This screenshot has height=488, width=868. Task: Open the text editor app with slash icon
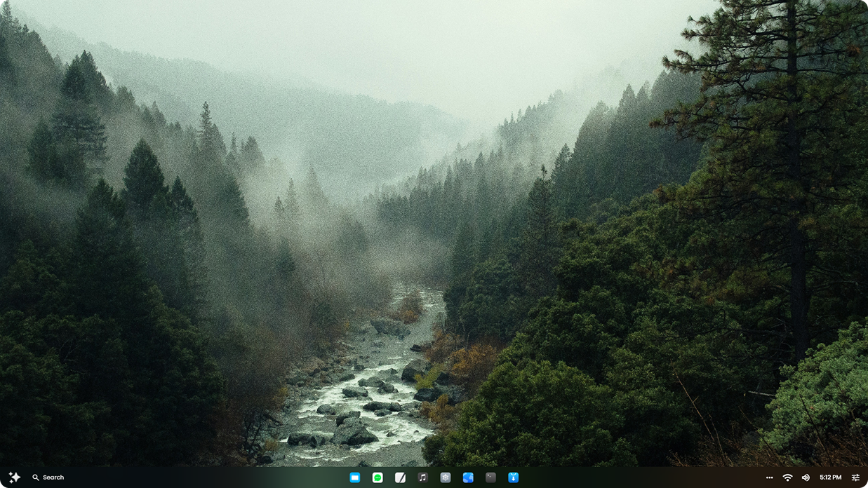click(x=400, y=477)
